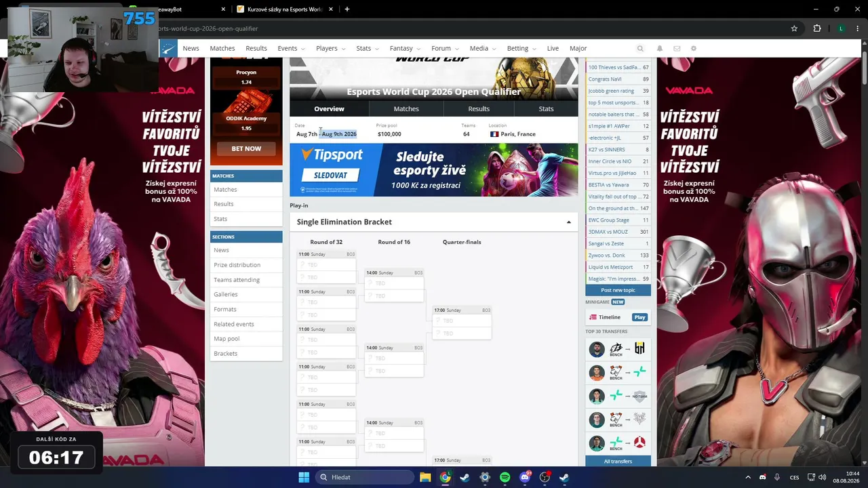Image resolution: width=868 pixels, height=488 pixels.
Task: Open the Chrome profile avatar
Action: (841, 28)
